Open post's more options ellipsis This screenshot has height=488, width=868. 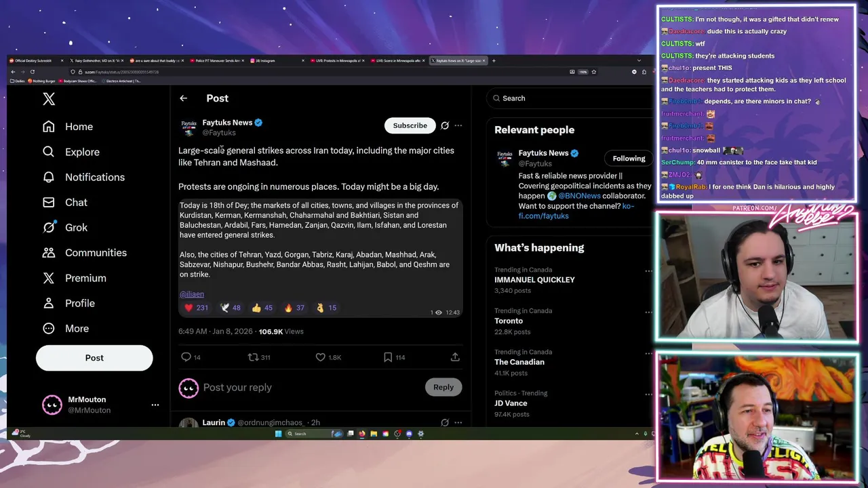(458, 125)
